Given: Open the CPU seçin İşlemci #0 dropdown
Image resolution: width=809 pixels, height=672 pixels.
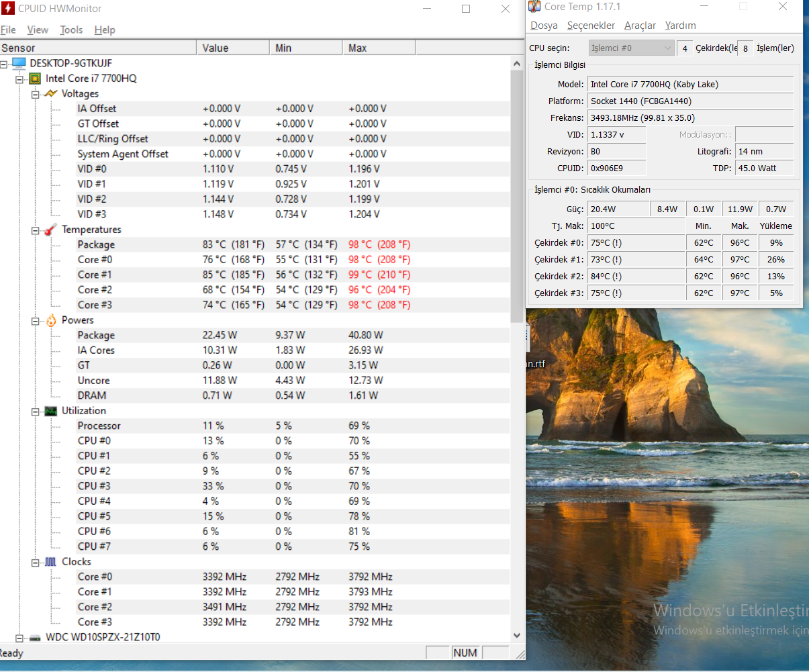Looking at the screenshot, I should (x=631, y=48).
